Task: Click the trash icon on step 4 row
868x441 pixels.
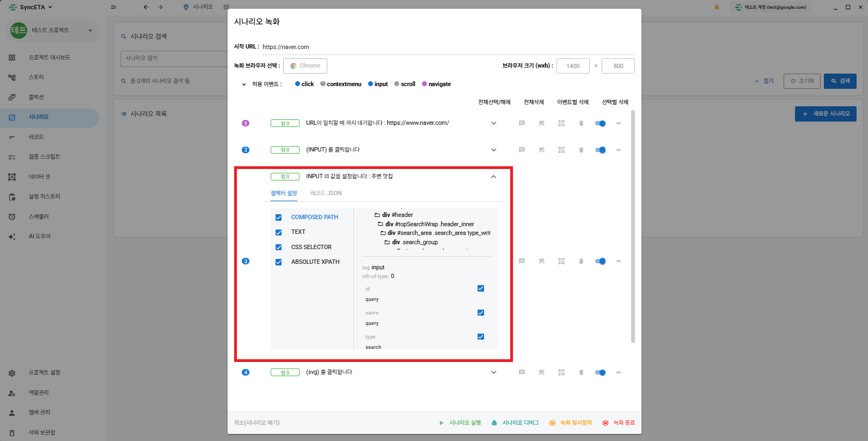Action: pyautogui.click(x=581, y=372)
